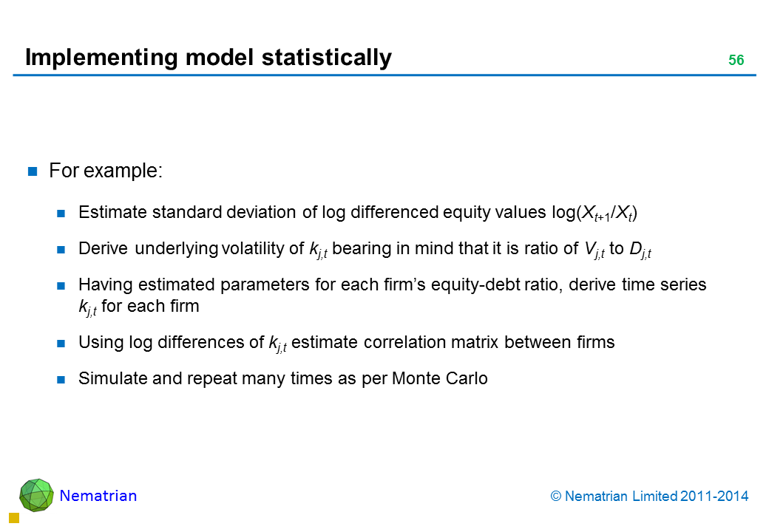Click the small yellow square in the corner
This screenshot has height=532, width=769.
pos(13,518)
